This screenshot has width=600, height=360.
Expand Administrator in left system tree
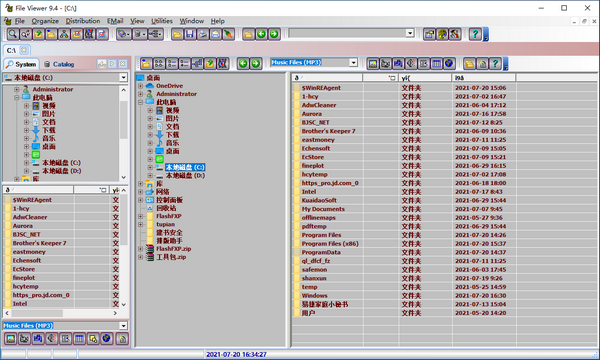coord(16,89)
